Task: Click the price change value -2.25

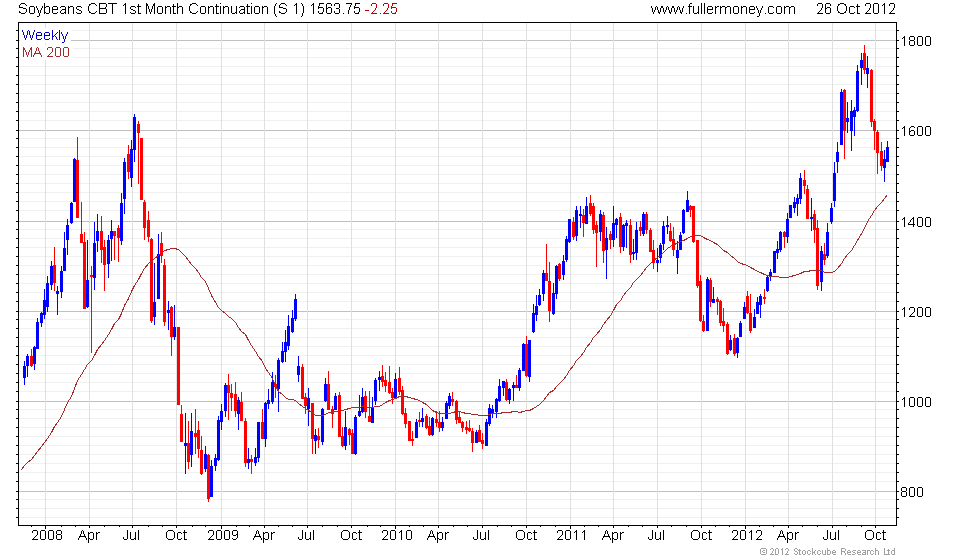Action: click(x=381, y=9)
